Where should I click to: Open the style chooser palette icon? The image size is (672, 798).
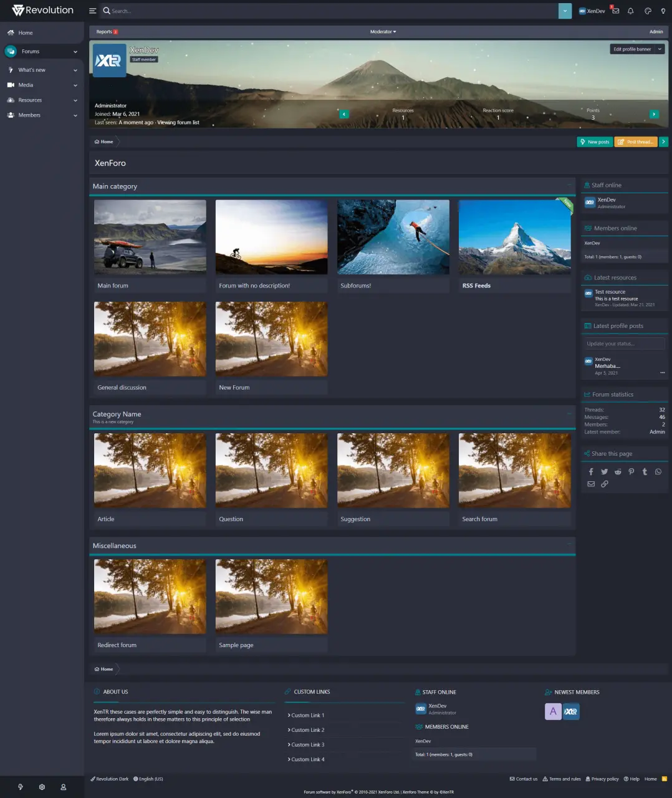(x=648, y=11)
